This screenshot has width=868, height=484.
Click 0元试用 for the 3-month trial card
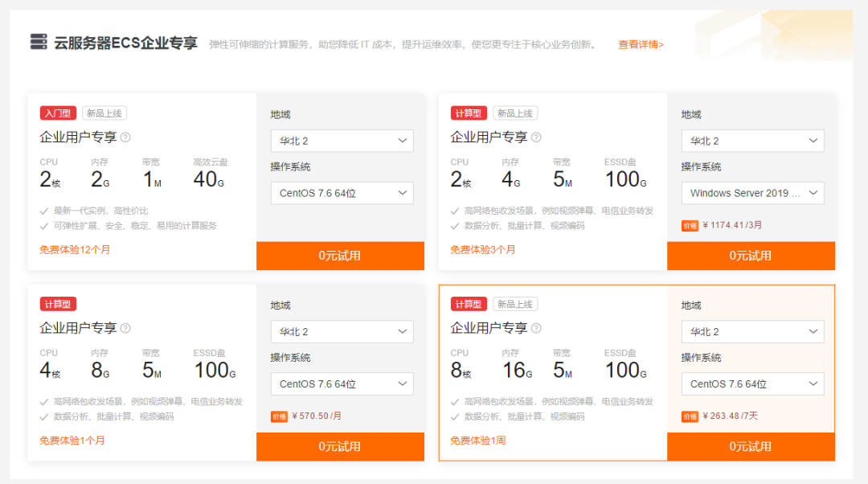tap(751, 256)
